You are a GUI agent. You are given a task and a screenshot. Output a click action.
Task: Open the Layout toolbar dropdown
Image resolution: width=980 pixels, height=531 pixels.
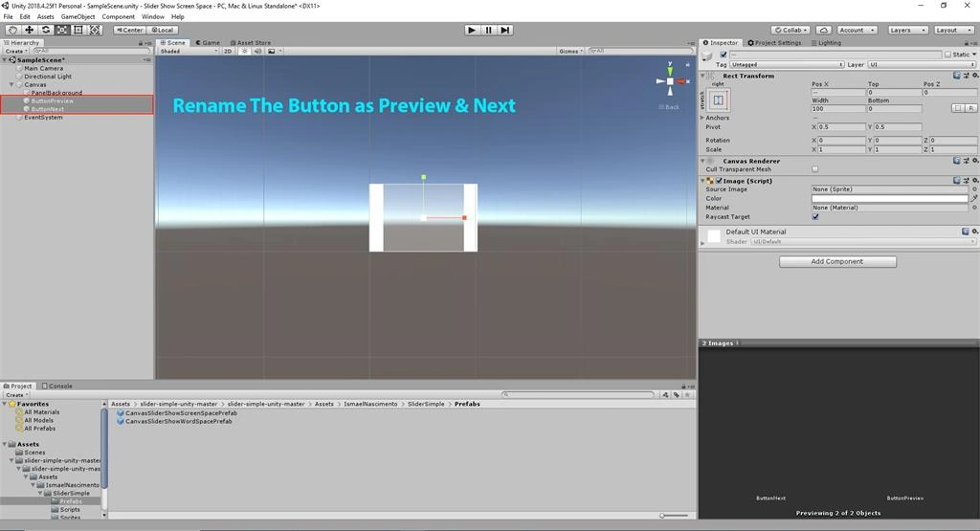[x=954, y=30]
